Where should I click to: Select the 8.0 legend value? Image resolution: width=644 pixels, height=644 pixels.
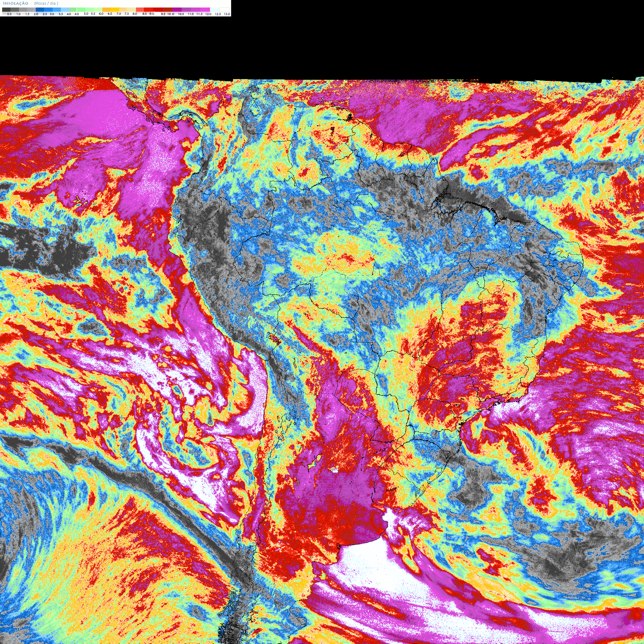click(135, 14)
